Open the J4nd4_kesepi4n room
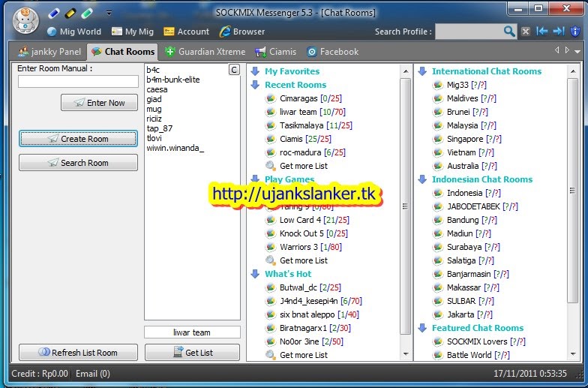 [x=321, y=301]
